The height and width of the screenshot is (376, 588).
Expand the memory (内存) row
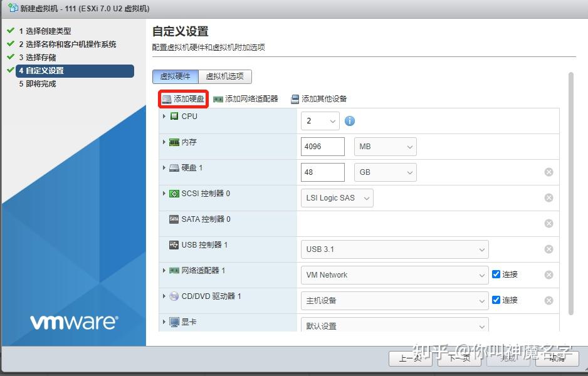pyautogui.click(x=164, y=142)
